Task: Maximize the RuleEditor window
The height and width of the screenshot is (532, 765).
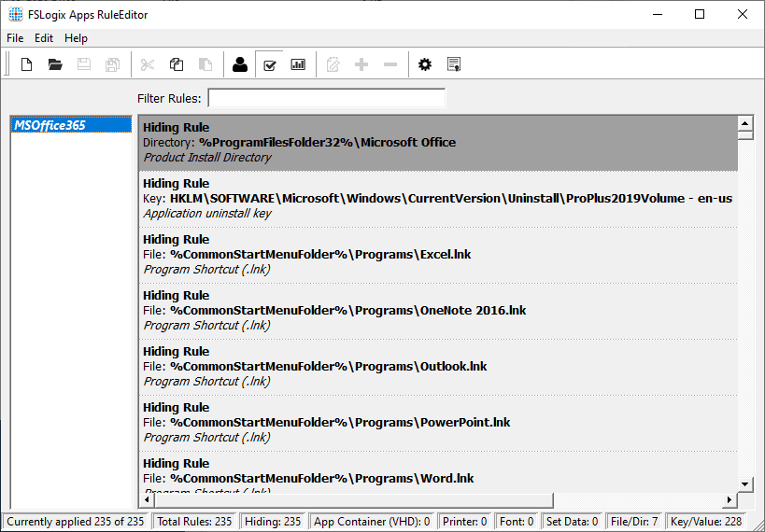Action: (x=699, y=14)
